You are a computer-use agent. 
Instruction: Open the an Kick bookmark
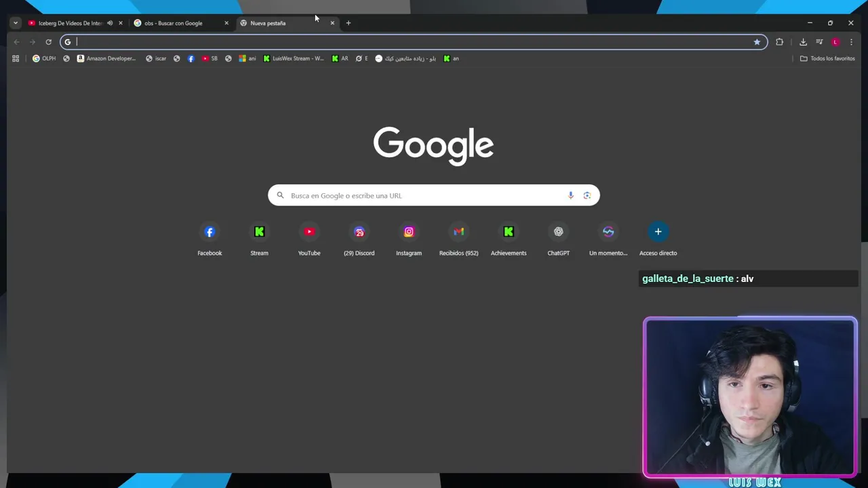pos(451,58)
